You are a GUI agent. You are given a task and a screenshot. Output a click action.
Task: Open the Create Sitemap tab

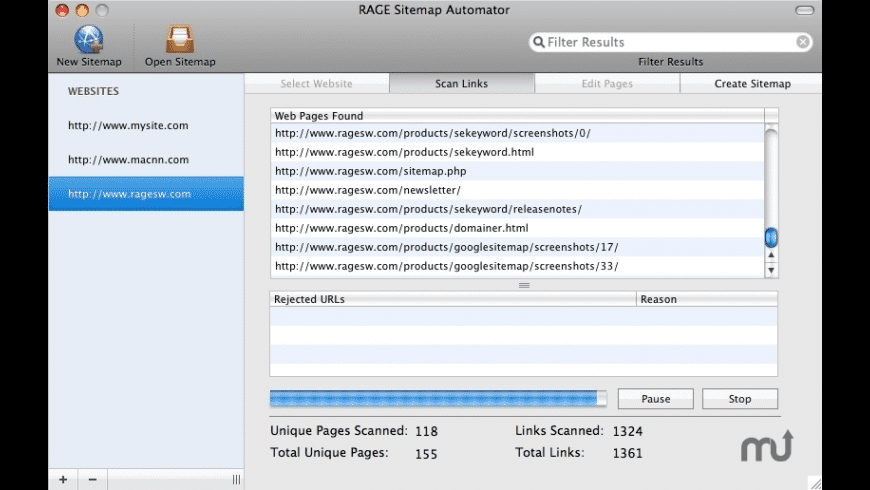[x=752, y=84]
